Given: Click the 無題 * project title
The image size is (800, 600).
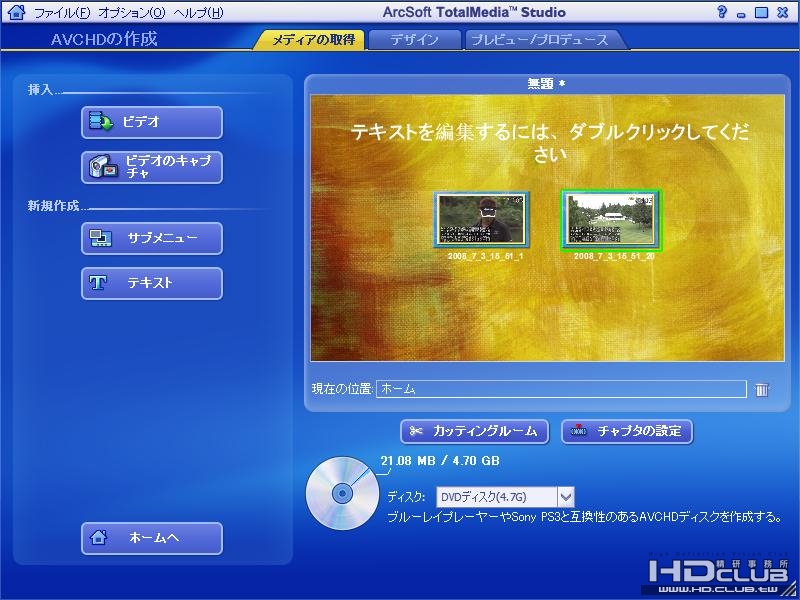Looking at the screenshot, I should click(546, 84).
